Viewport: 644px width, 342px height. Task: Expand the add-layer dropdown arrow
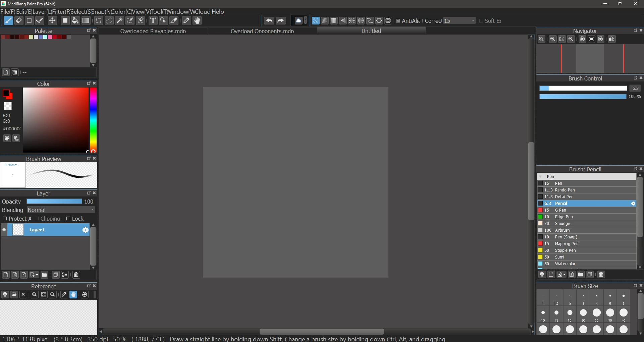pos(37,275)
